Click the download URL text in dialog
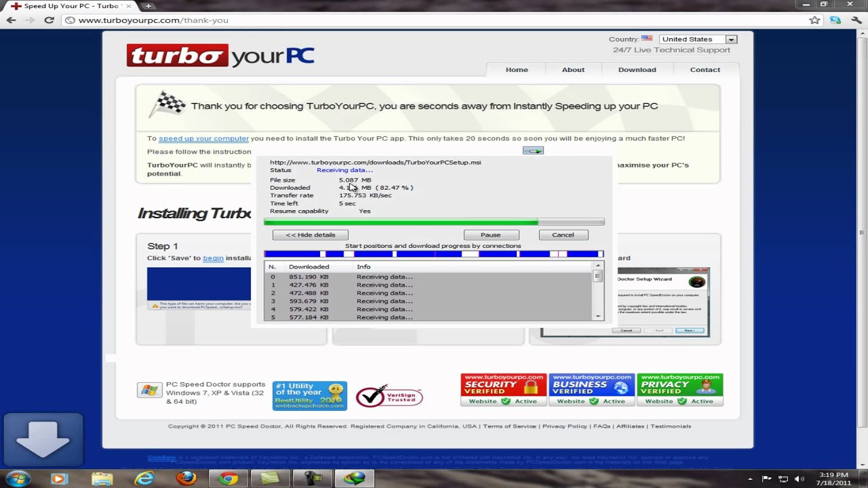Screen dimensions: 868x488 coord(376,163)
